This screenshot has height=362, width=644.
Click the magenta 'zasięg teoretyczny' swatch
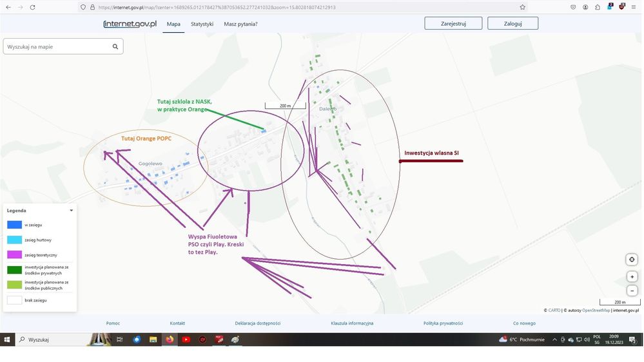click(14, 255)
